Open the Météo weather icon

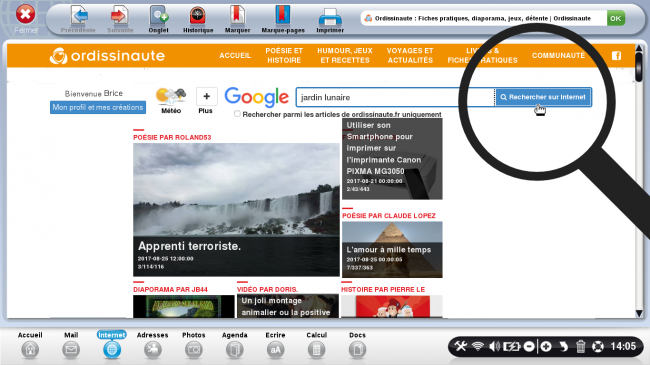click(x=171, y=97)
